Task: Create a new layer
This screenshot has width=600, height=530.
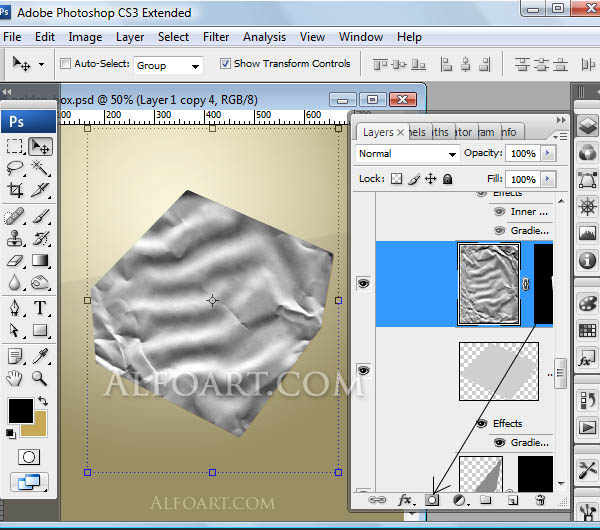Action: (x=513, y=500)
